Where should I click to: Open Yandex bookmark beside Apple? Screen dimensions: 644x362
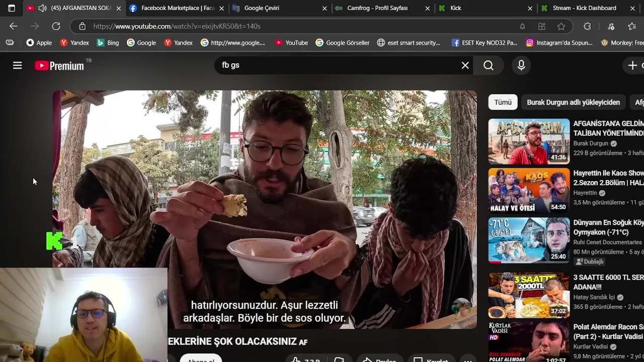click(x=74, y=43)
